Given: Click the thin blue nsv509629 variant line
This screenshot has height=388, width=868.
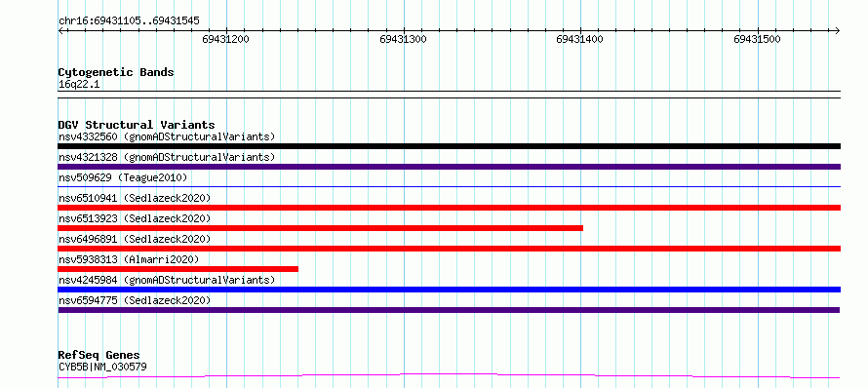Looking at the screenshot, I should 449,187.
